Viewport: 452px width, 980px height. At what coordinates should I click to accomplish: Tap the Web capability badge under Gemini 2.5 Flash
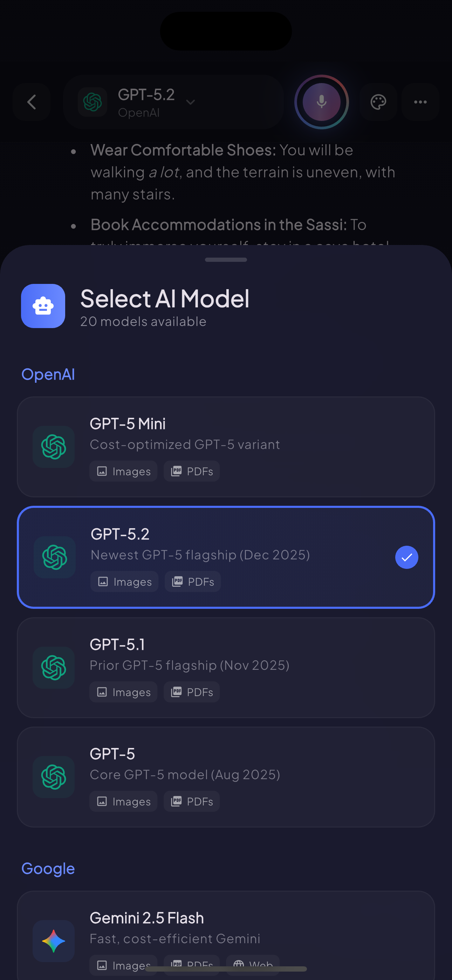[x=253, y=965]
